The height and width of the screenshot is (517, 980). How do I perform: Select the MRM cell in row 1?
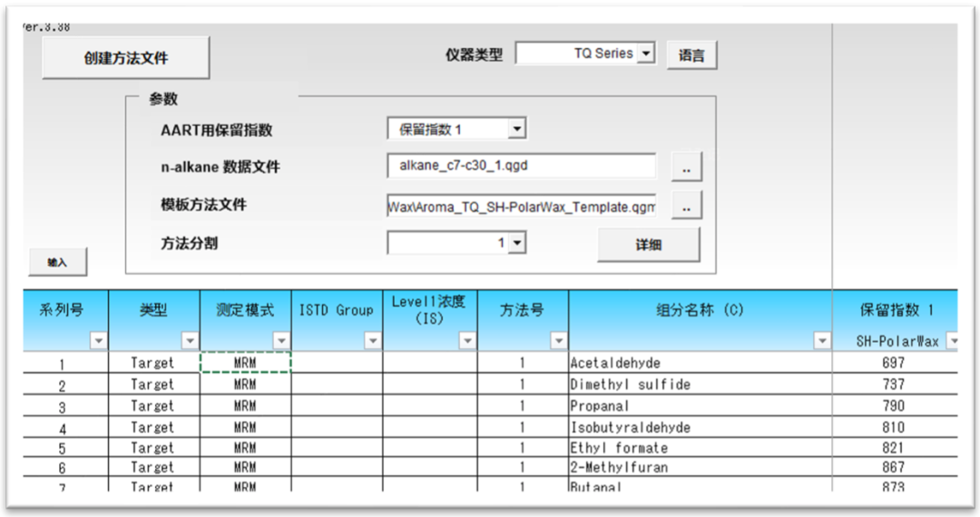[245, 363]
